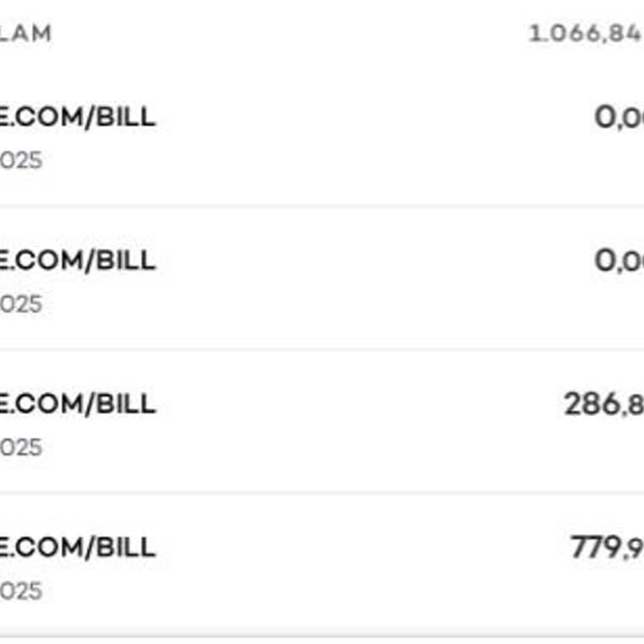Open the COM/BILL transaction of 779,9
The image size is (644, 644).
click(x=77, y=547)
